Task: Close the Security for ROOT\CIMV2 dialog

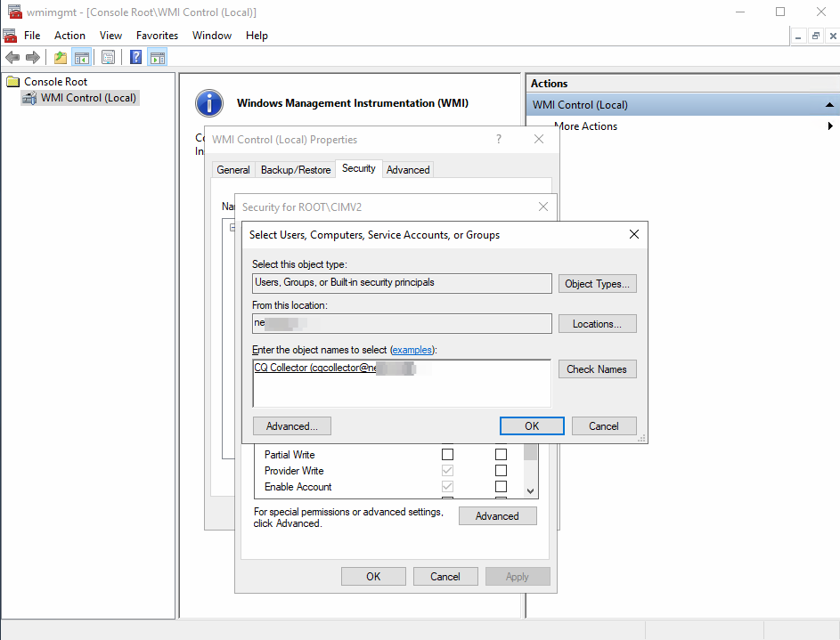Action: tap(543, 207)
